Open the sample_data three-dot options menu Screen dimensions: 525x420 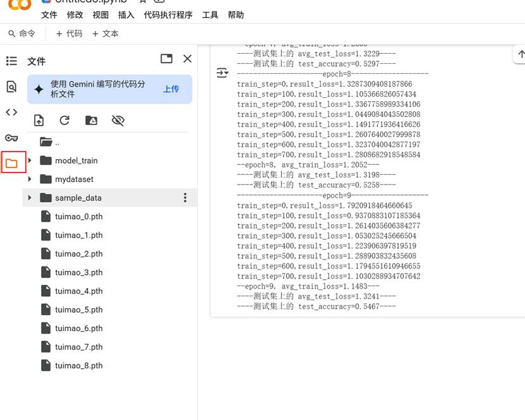(x=185, y=198)
